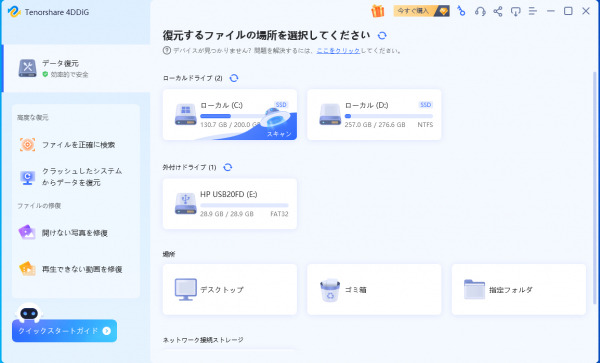Screen dimensions: 600x363
Task: Refresh devices next to the main heading
Action: [x=382, y=36]
